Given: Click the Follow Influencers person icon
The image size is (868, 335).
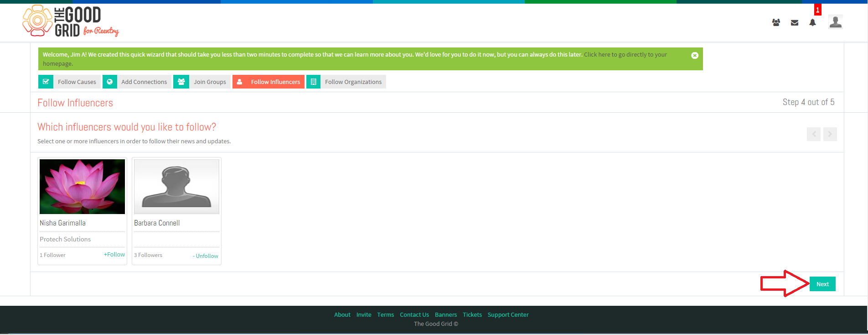Looking at the screenshot, I should point(239,82).
